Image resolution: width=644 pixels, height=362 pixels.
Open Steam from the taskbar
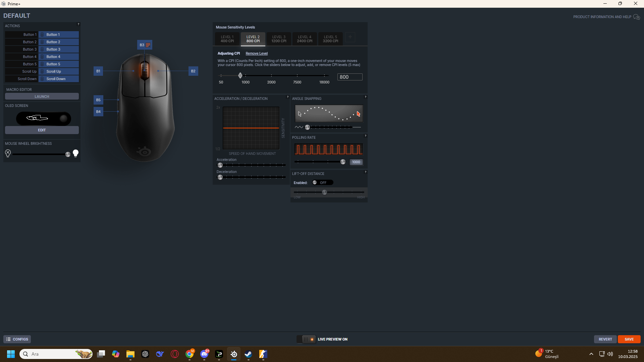(x=248, y=354)
